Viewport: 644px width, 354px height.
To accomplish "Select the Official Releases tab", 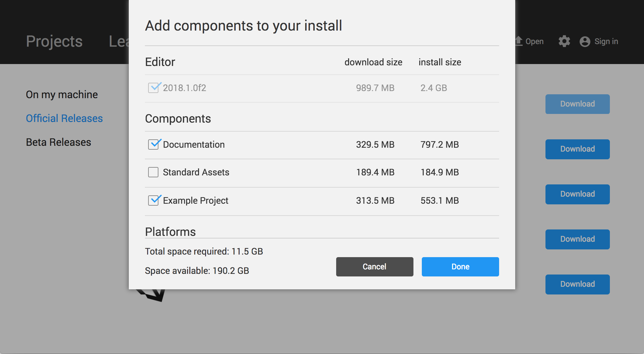I will [x=64, y=118].
